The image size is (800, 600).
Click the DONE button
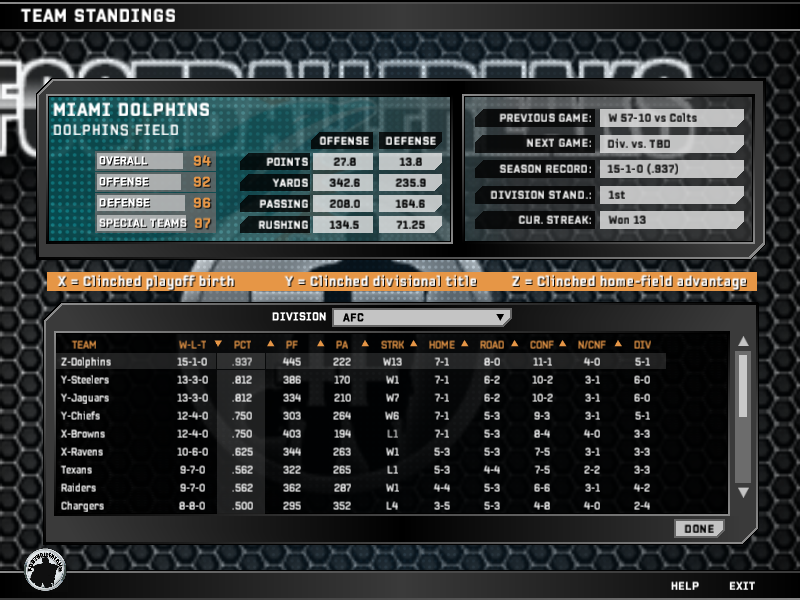699,529
